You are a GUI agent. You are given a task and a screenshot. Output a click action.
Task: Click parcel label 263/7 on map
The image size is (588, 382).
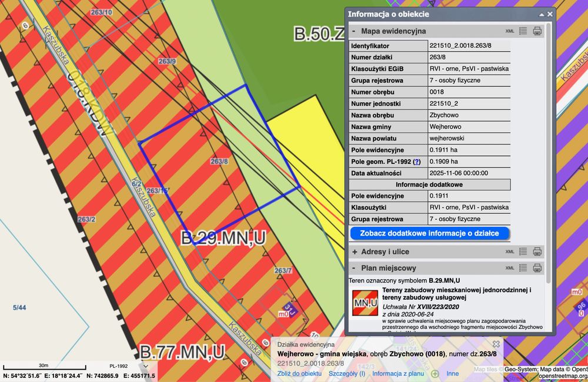click(283, 270)
